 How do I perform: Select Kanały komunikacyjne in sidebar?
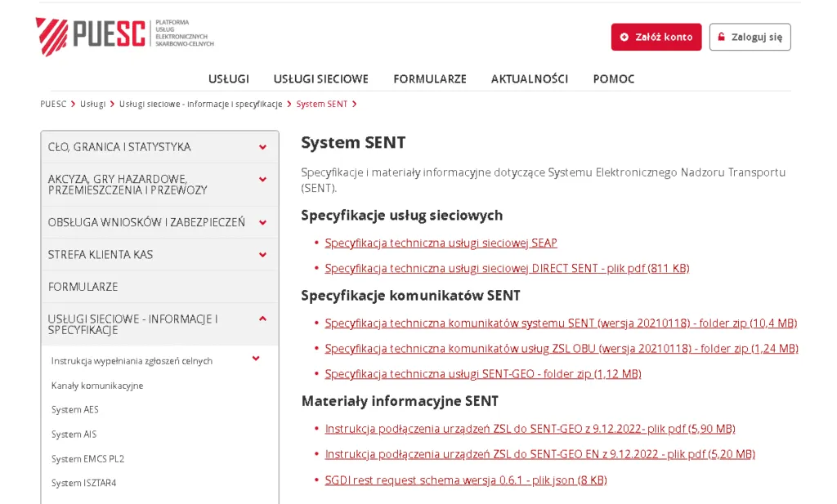(97, 386)
